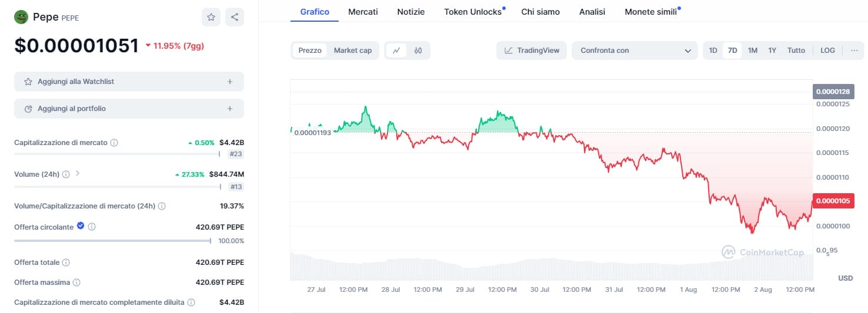Click the Aggiungi alla Watchlist button
868x313 pixels.
point(129,82)
